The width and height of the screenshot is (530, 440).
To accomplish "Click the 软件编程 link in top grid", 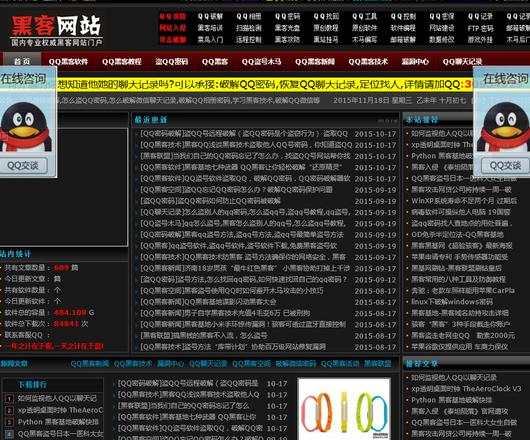I will point(403,28).
